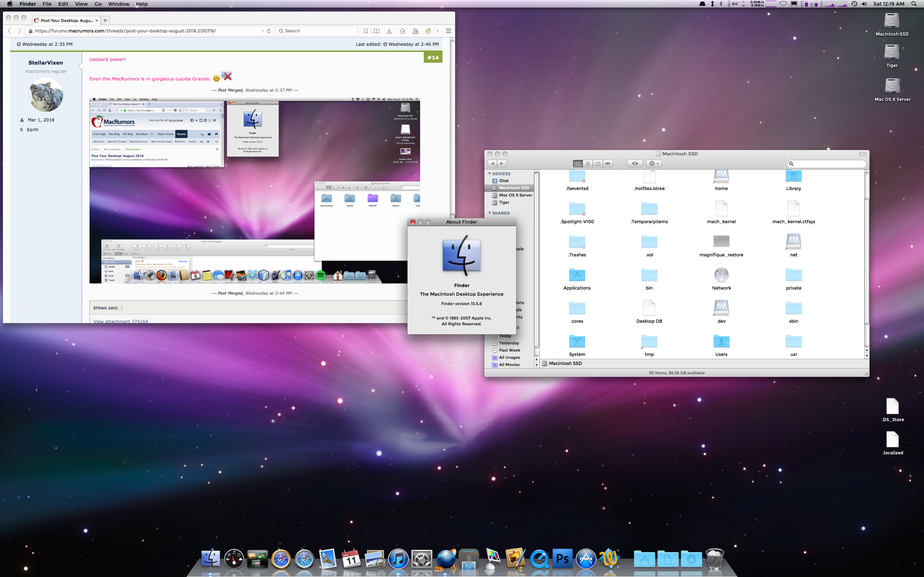This screenshot has width=924, height=577.
Task: Click the browser home icon
Action: point(402,31)
